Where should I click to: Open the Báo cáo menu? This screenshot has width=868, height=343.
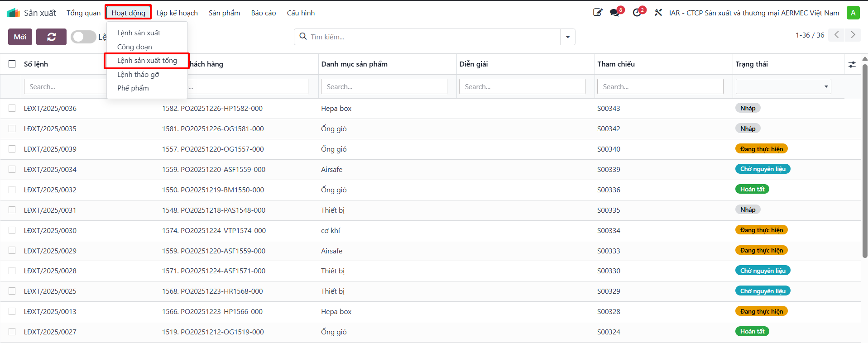click(x=264, y=13)
